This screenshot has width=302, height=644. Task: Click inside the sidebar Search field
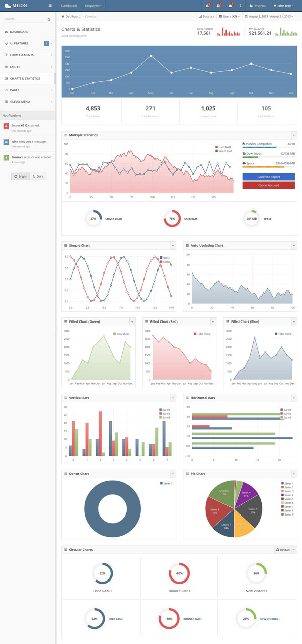point(24,20)
